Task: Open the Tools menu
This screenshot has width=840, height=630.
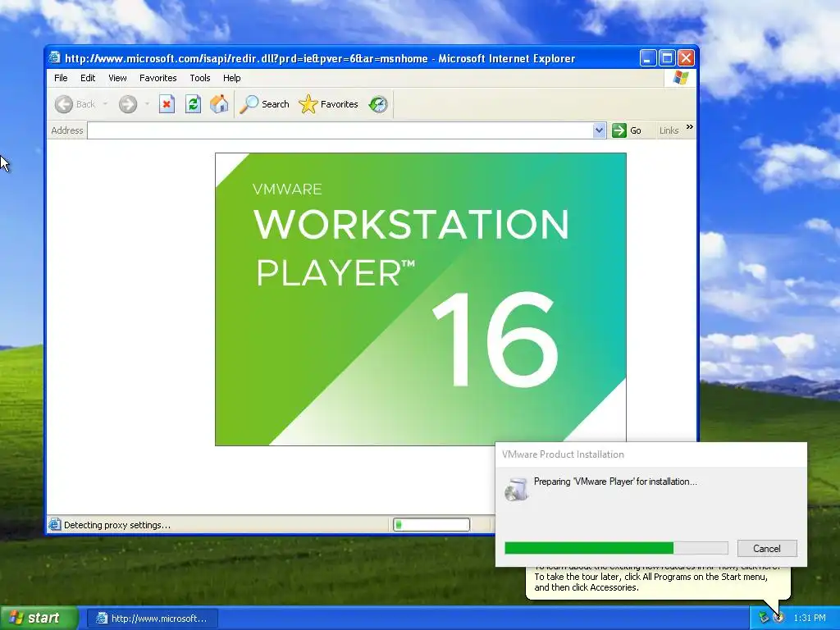Action: [x=200, y=78]
